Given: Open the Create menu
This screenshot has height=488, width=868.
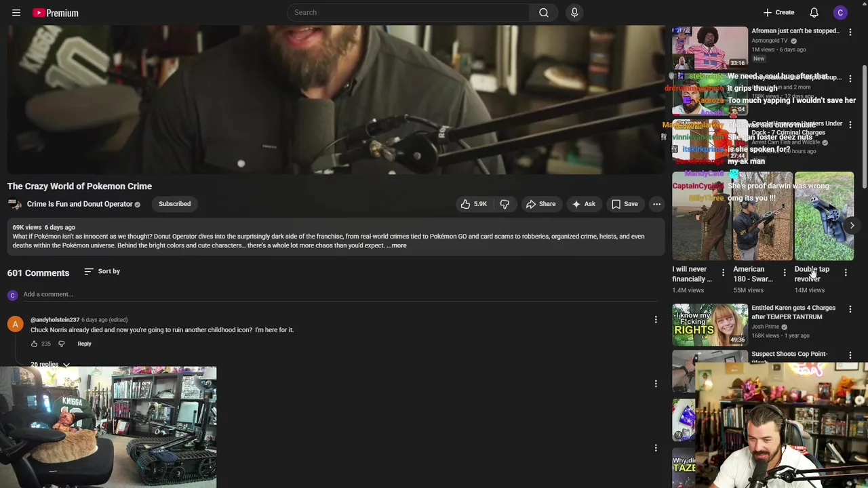Looking at the screenshot, I should tap(778, 12).
